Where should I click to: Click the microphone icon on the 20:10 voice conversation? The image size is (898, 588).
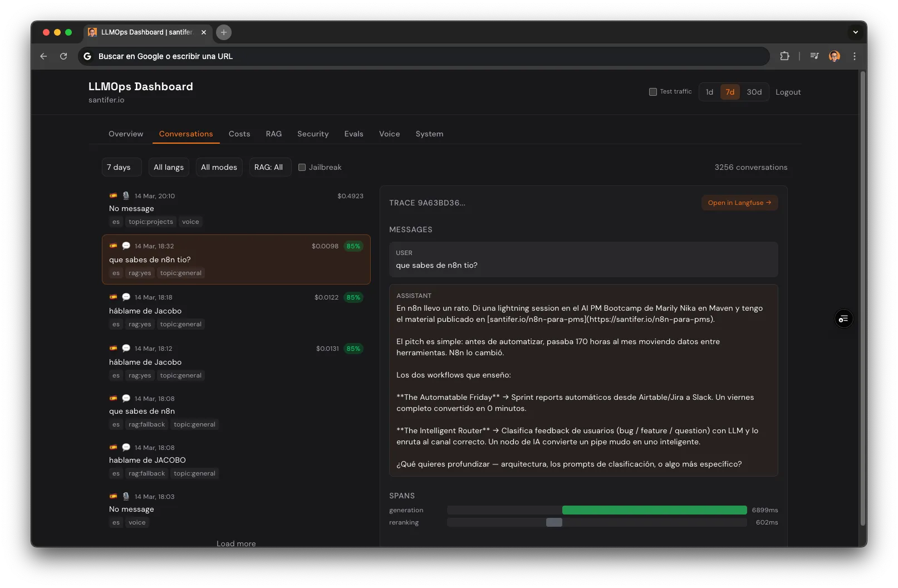pos(126,195)
